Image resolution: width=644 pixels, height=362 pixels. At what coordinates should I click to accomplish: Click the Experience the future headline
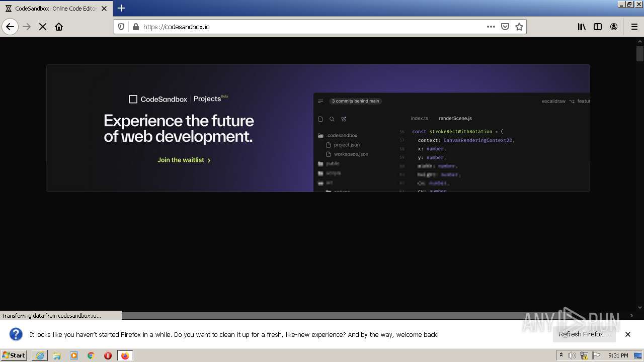179,128
